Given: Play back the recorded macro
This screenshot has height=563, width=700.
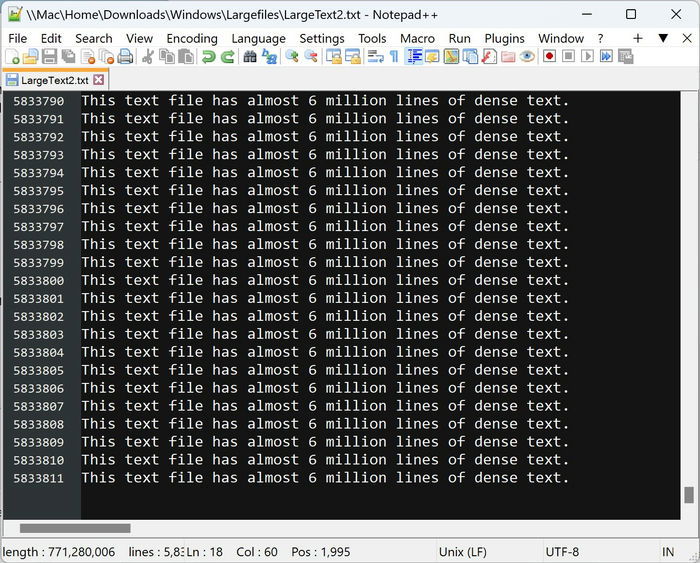Looking at the screenshot, I should [588, 57].
